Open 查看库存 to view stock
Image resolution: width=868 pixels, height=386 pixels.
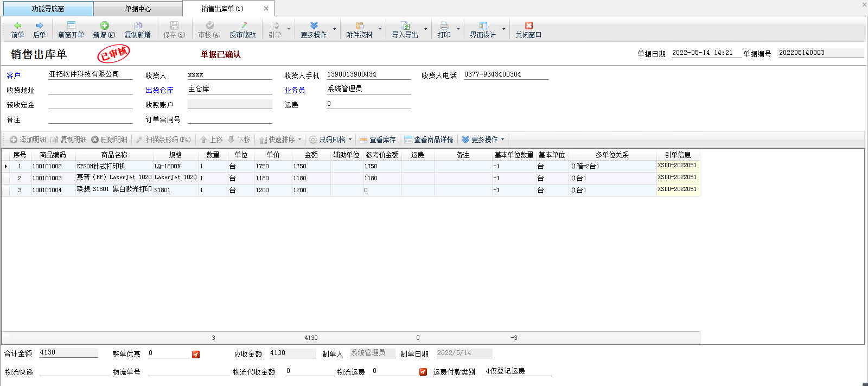[x=378, y=140]
